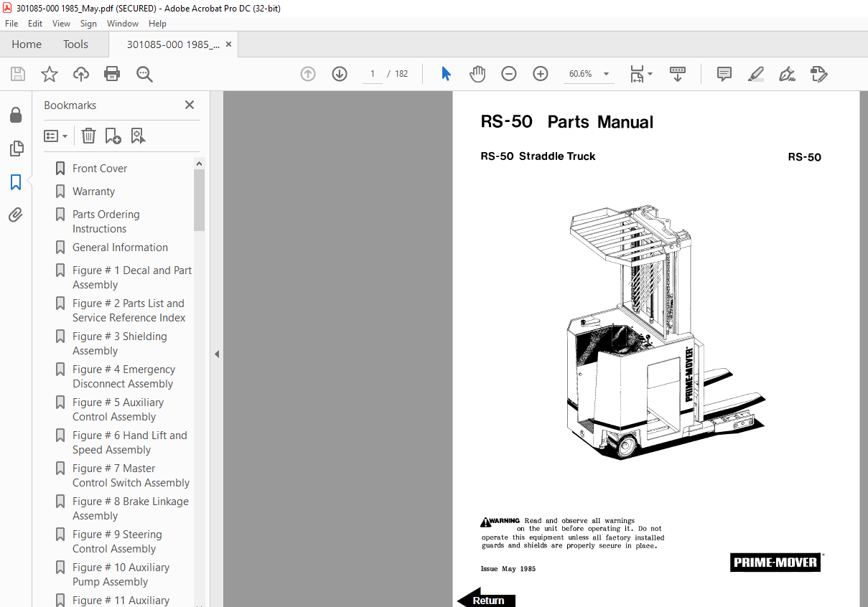868x607 pixels.
Task: Open the Find text search tool
Action: point(144,74)
